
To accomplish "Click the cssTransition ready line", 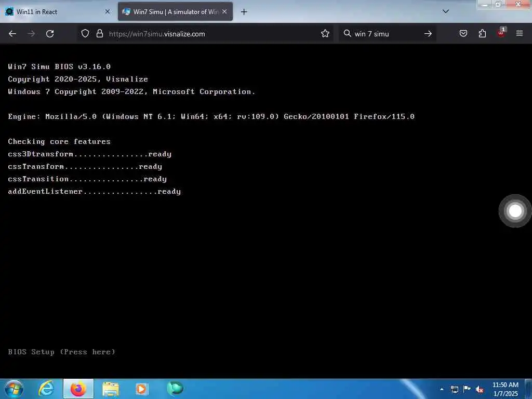I will (87, 179).
